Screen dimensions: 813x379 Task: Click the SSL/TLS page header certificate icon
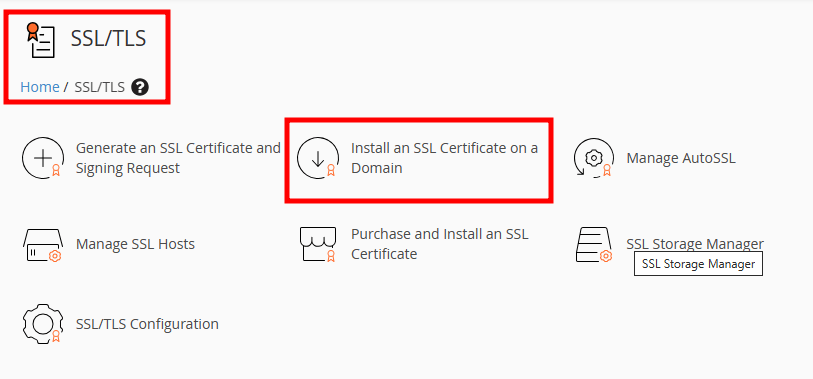point(40,39)
